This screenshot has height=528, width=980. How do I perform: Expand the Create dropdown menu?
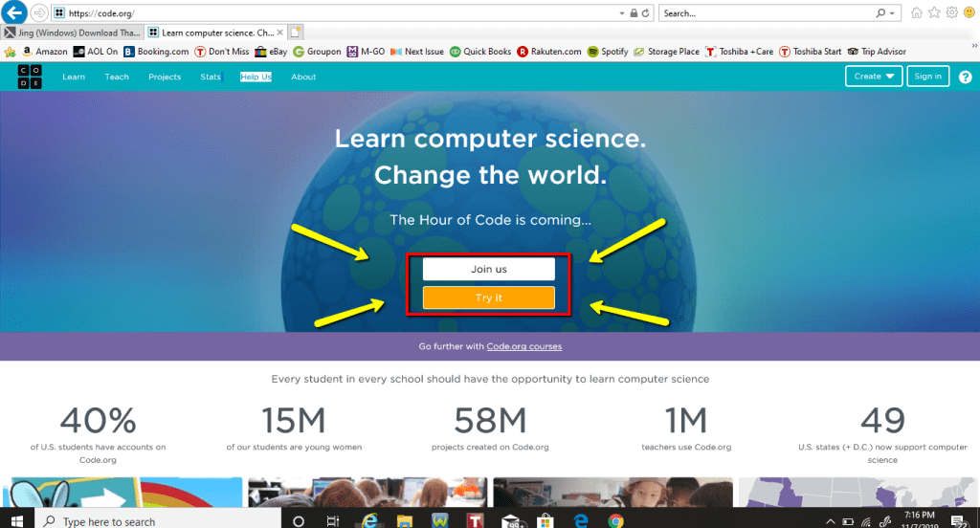point(874,77)
